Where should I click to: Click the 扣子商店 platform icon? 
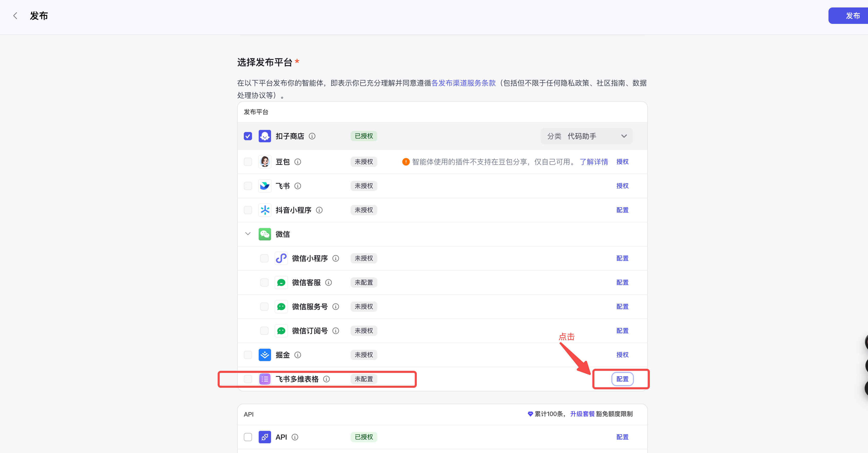click(x=265, y=136)
